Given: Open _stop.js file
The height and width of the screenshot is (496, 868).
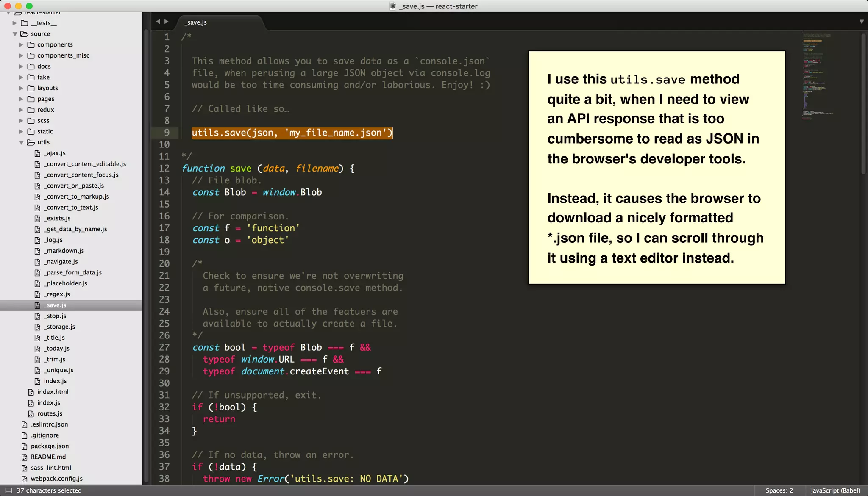Looking at the screenshot, I should pos(55,316).
